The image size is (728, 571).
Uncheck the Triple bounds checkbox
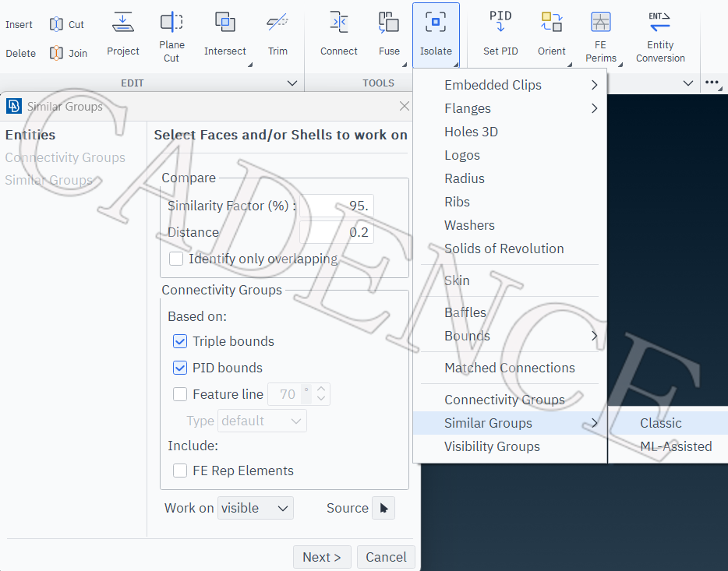tap(180, 341)
